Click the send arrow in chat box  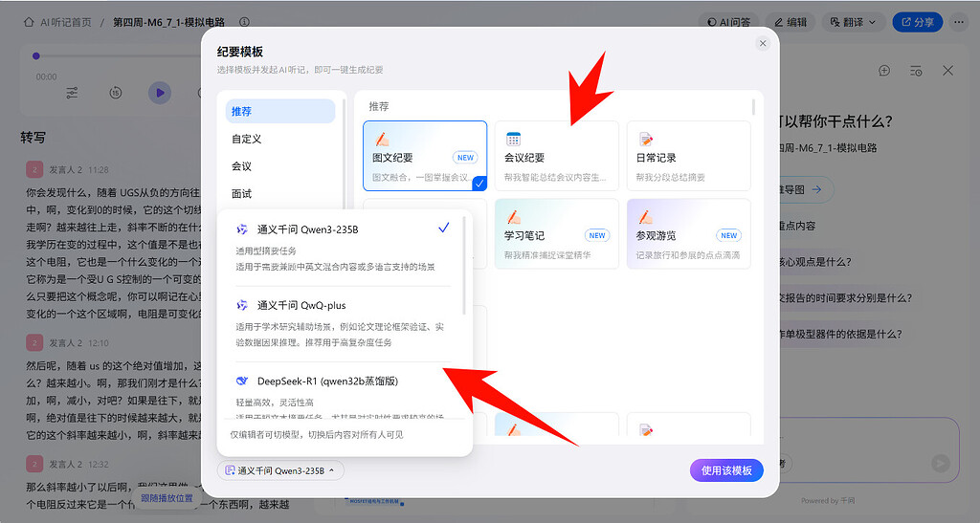click(x=940, y=463)
